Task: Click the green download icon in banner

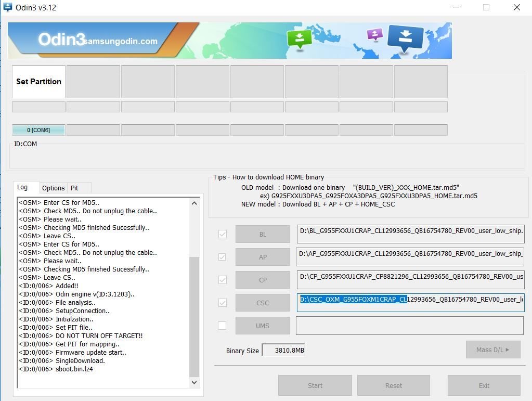Action: (299, 40)
